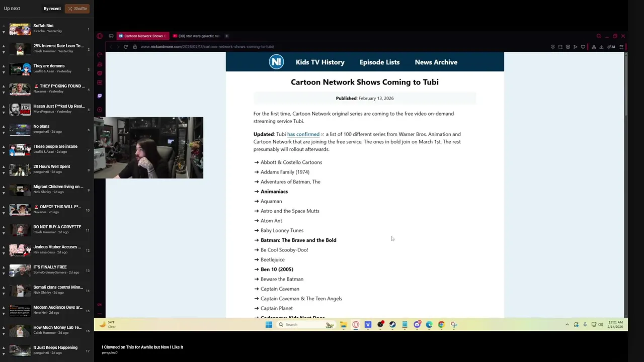644x362 pixels.
Task: Click the heart bookmark icon in address bar
Action: click(583, 47)
